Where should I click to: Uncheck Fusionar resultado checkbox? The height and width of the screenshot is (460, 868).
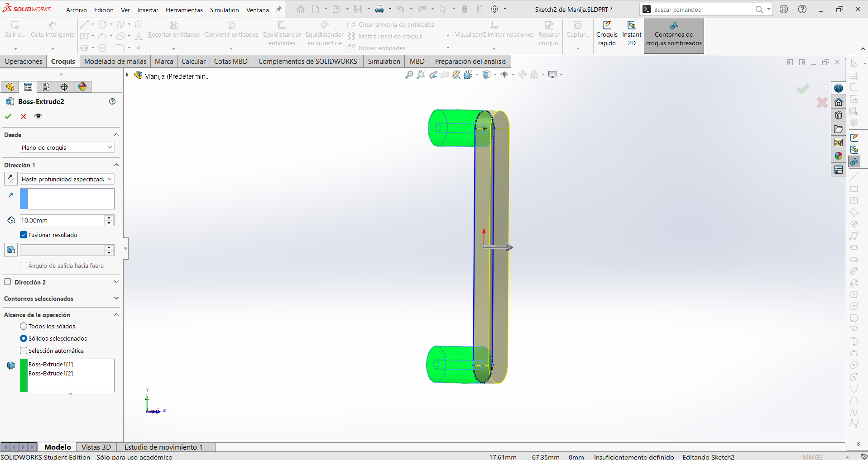(x=24, y=235)
